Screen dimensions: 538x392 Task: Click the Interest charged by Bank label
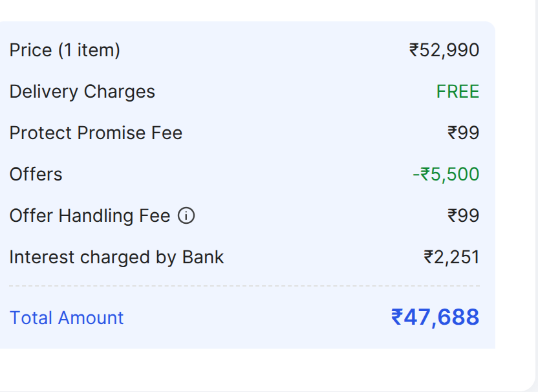116,257
